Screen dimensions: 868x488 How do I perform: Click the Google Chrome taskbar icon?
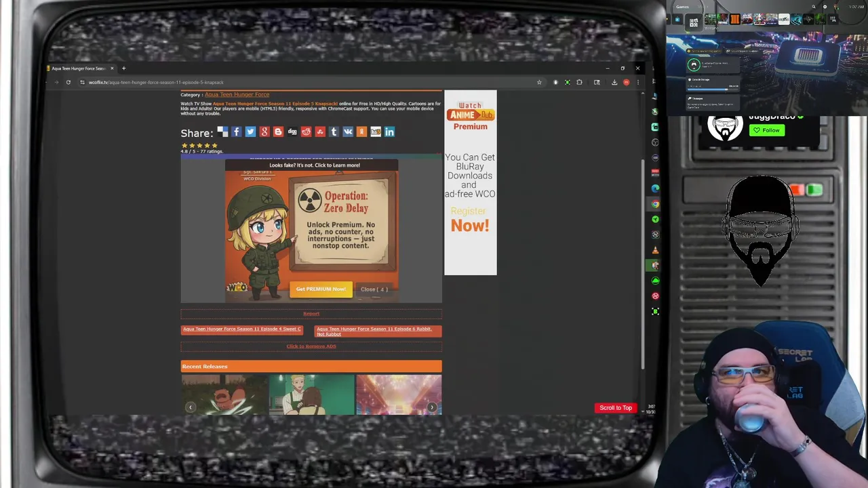(x=655, y=204)
